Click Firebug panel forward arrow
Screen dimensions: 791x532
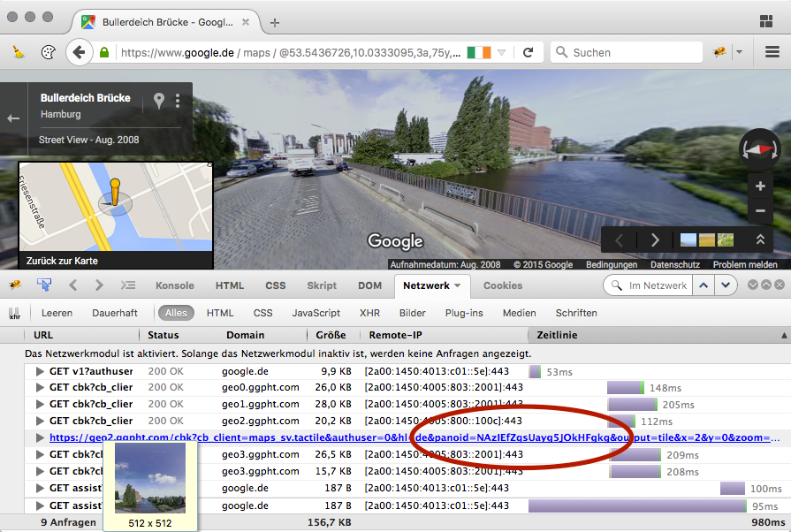pyautogui.click(x=99, y=285)
